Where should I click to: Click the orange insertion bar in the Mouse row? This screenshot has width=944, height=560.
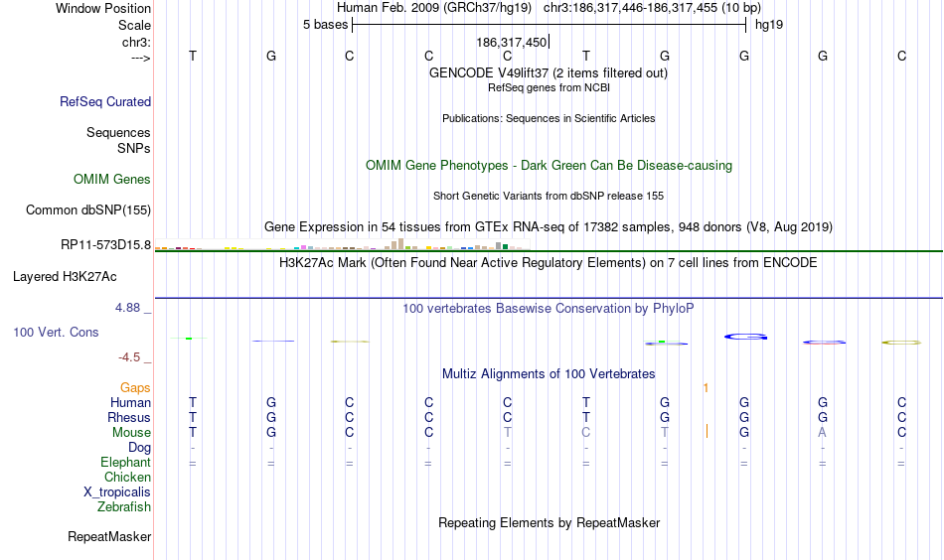(707, 431)
